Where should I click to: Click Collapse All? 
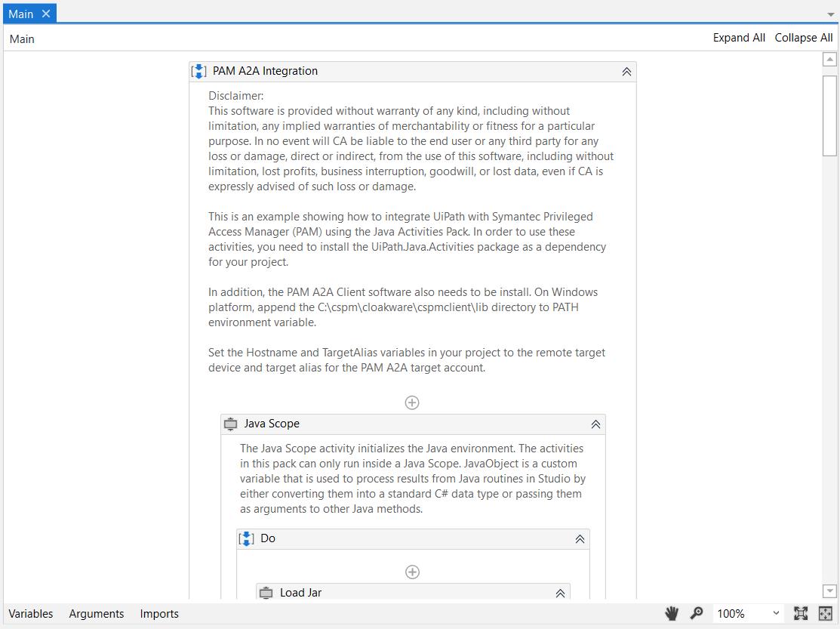click(x=803, y=37)
